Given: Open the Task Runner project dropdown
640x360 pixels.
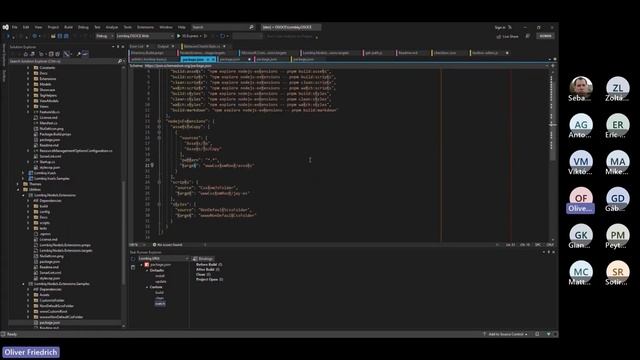Looking at the screenshot, I should (163, 259).
